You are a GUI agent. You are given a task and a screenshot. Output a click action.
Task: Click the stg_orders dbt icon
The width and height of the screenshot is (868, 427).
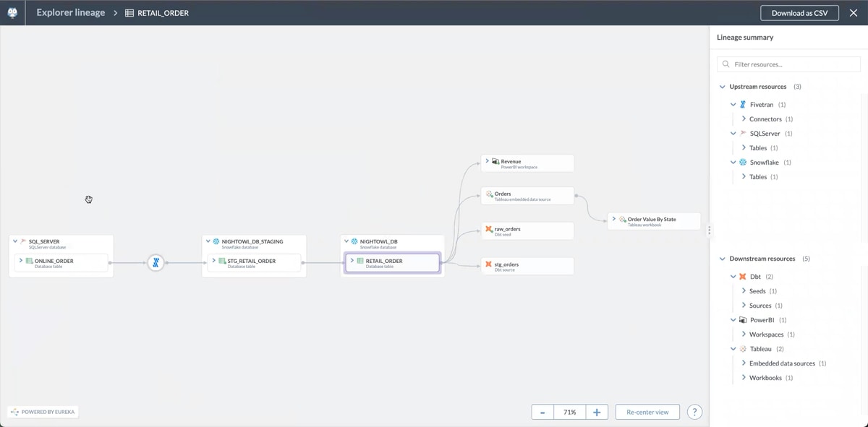(490, 264)
